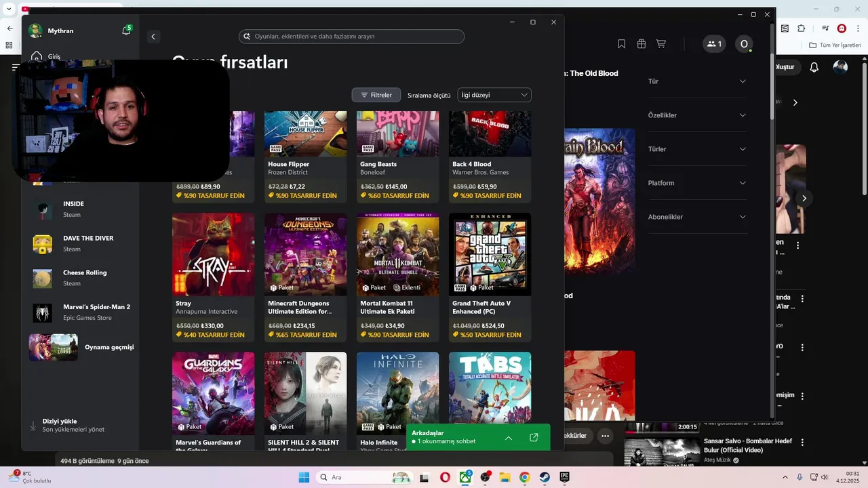This screenshot has height=488, width=868.
Task: Click the microphone icon in system tray
Action: [x=800, y=477]
